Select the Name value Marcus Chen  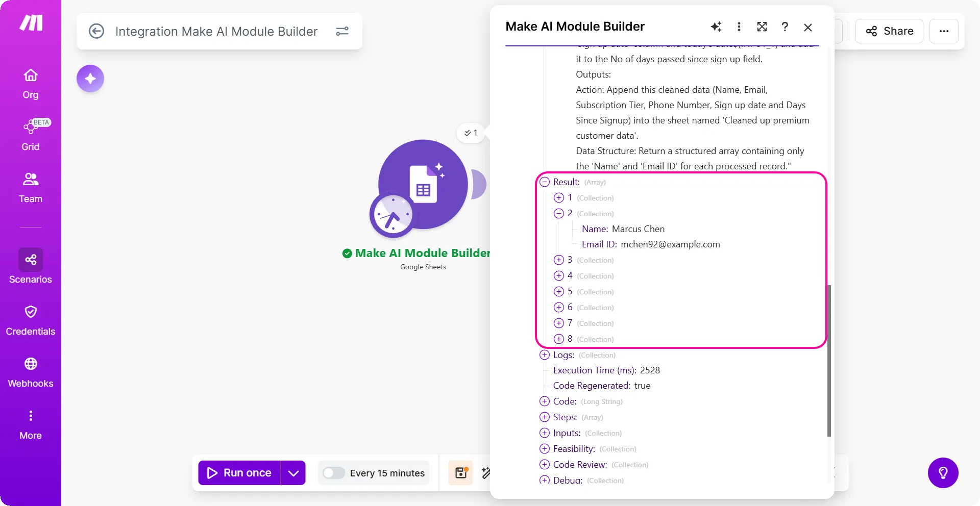pos(638,229)
